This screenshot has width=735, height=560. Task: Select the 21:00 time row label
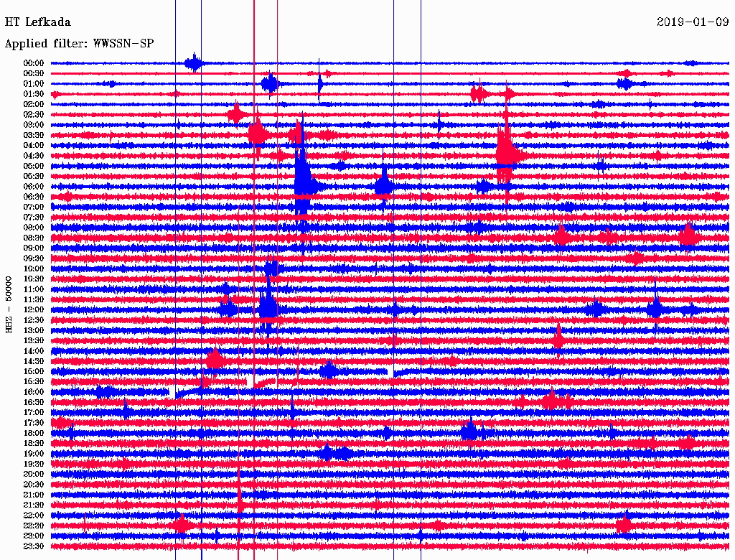coord(34,495)
